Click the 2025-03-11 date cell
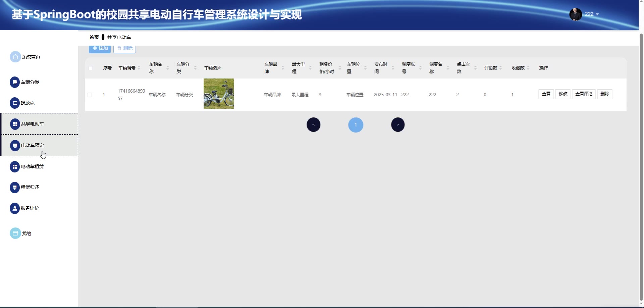Viewport: 644px width, 308px height. click(x=385, y=95)
